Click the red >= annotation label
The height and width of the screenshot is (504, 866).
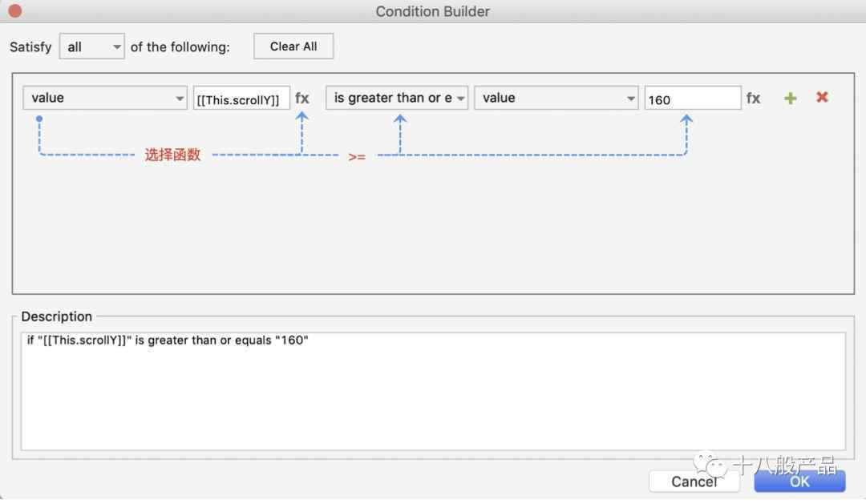357,157
